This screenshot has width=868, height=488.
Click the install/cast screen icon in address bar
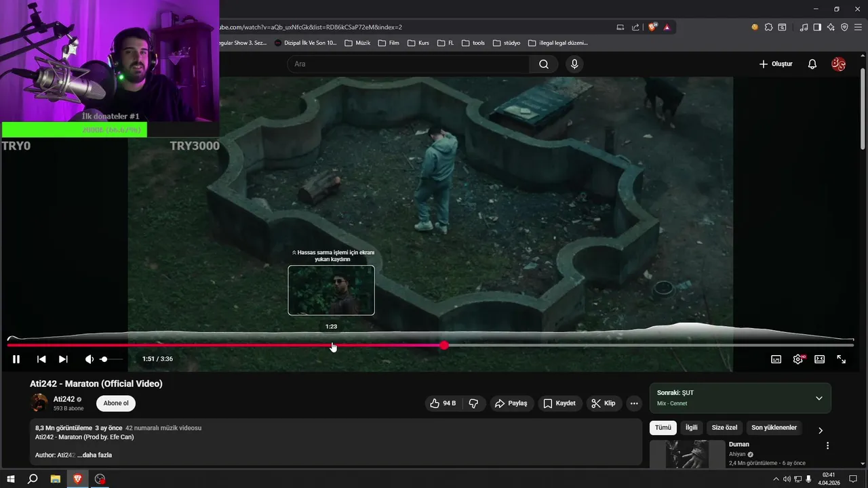coord(620,27)
